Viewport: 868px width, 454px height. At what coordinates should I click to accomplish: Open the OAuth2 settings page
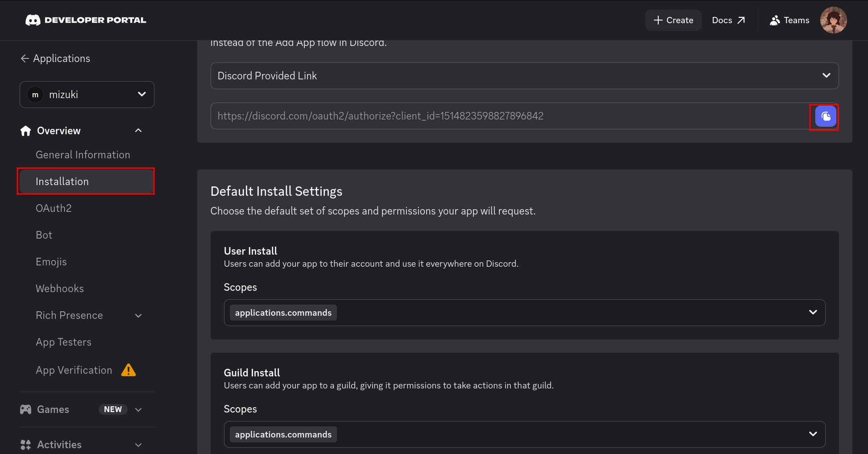pos(54,208)
